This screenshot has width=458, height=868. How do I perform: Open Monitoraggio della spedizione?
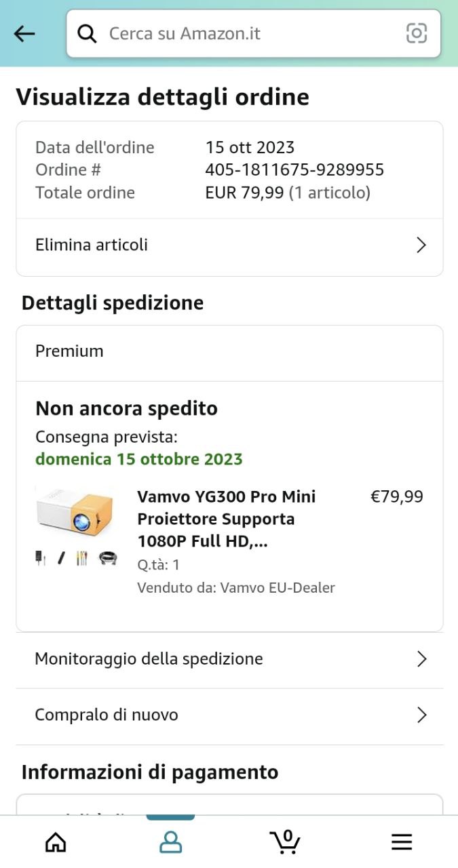[149, 658]
